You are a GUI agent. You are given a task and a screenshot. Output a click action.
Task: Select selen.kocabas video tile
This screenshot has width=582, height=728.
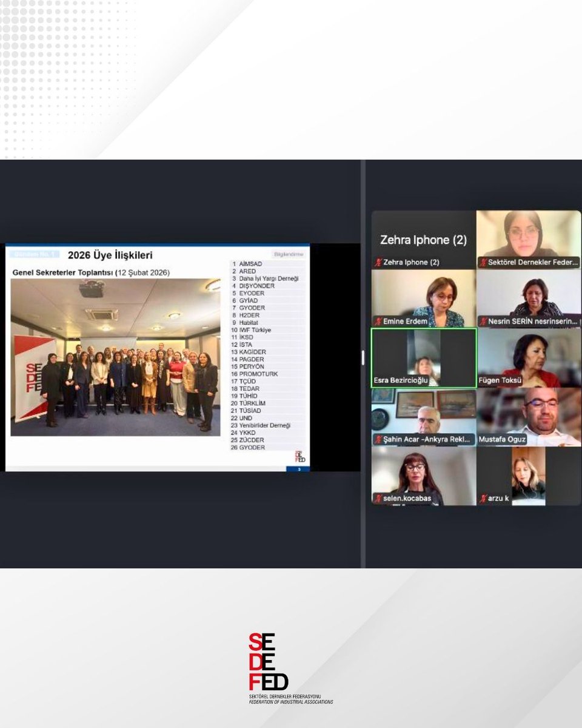424,476
